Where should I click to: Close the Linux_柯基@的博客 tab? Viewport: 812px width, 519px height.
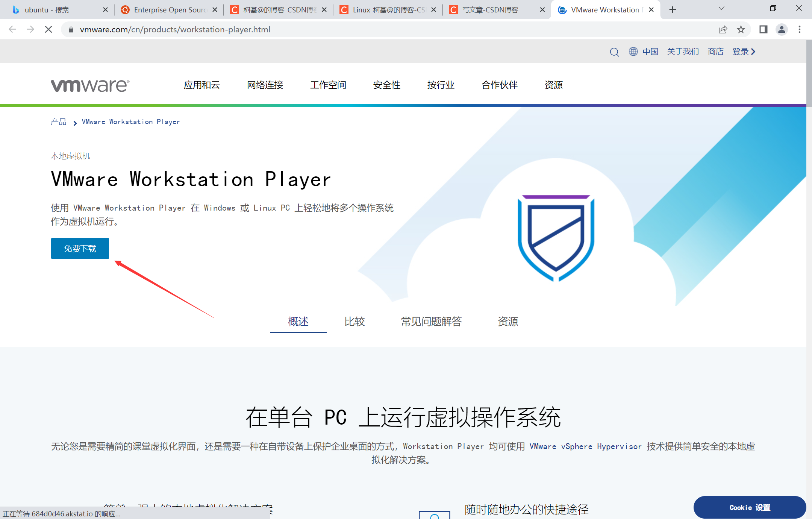[433, 10]
